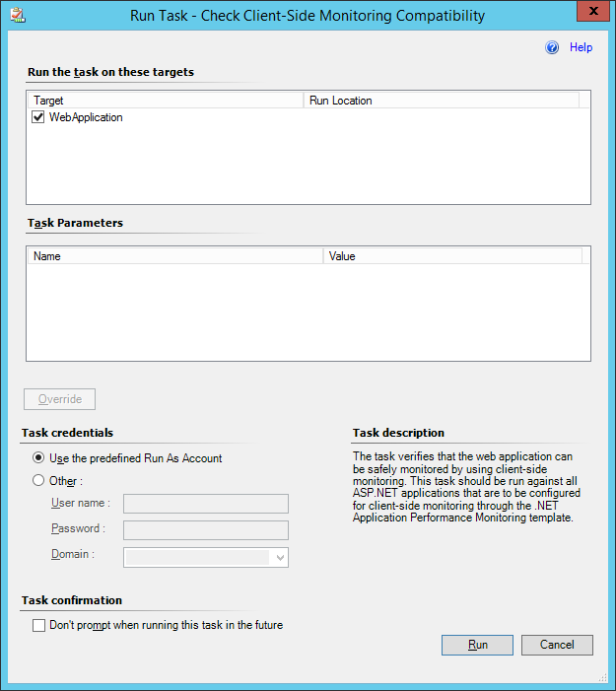This screenshot has width=616, height=691.
Task: Click the Password input field
Action: (x=205, y=529)
